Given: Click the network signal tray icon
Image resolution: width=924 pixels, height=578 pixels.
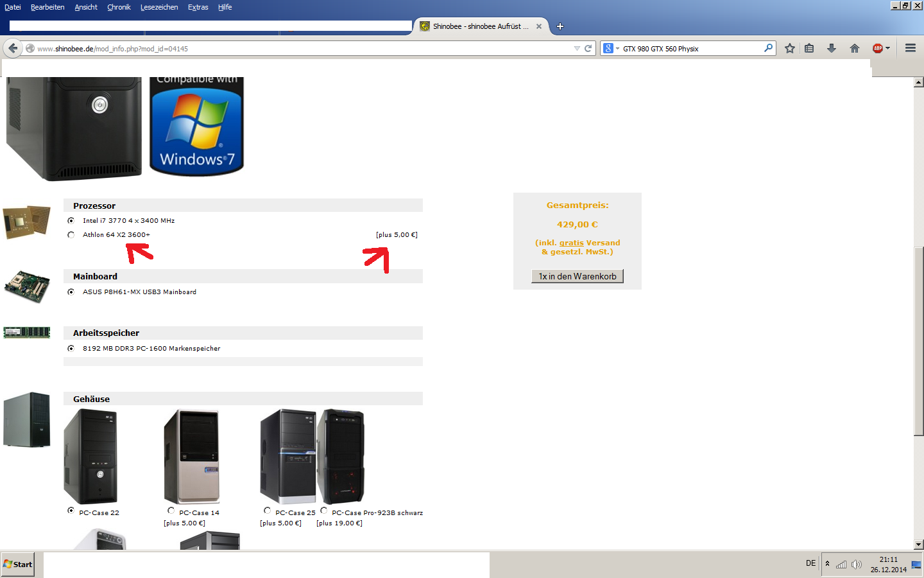Looking at the screenshot, I should [841, 565].
